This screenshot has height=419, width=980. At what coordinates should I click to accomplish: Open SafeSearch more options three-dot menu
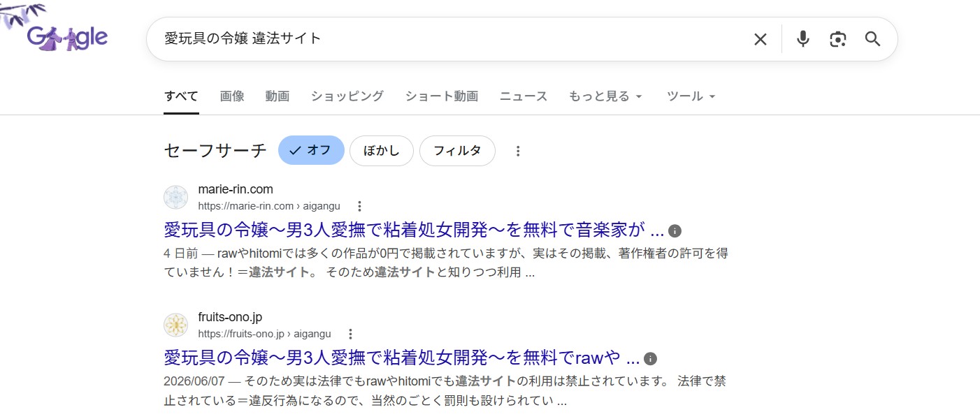click(518, 151)
